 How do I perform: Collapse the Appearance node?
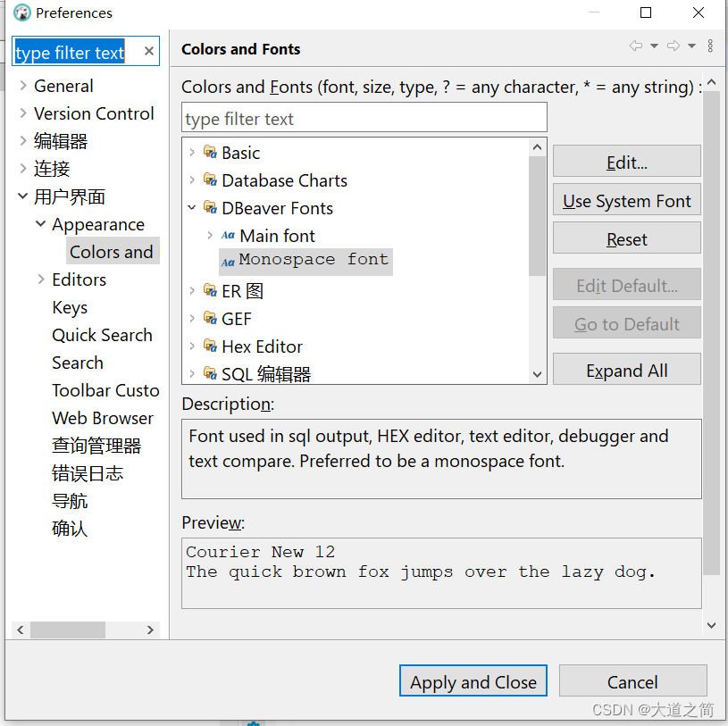[41, 224]
